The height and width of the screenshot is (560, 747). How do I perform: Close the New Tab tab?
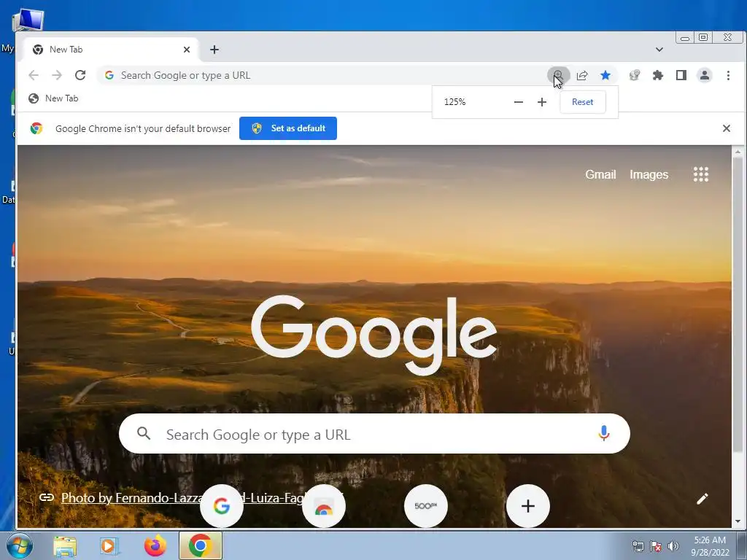[187, 50]
